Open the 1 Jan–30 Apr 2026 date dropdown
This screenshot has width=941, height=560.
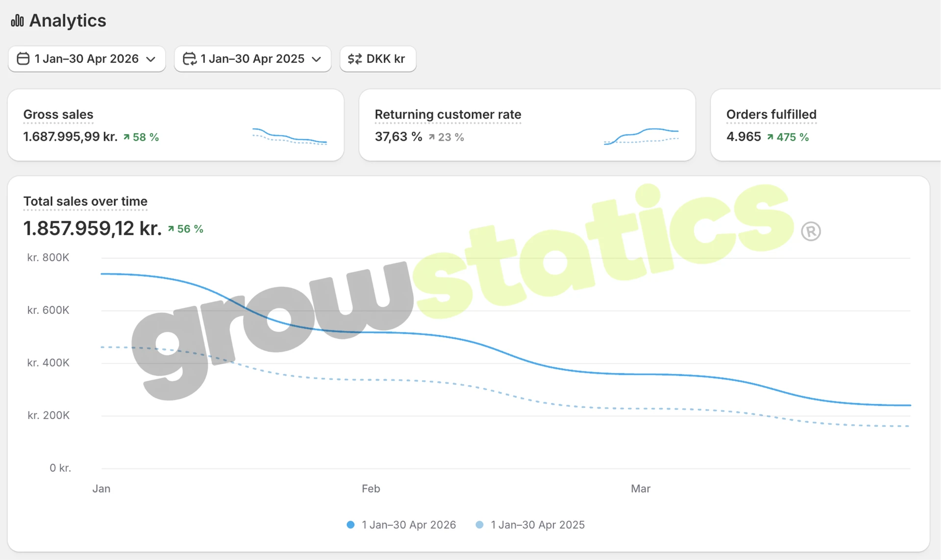(x=87, y=59)
